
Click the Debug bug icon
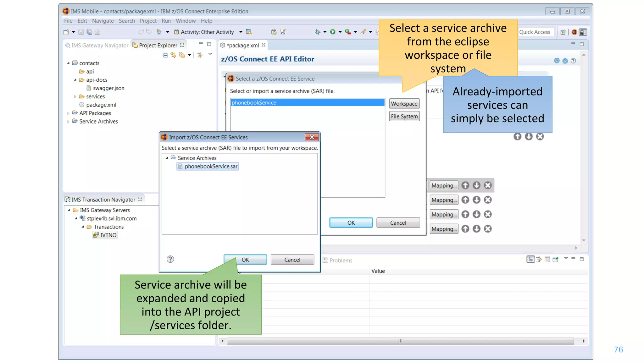(x=318, y=32)
